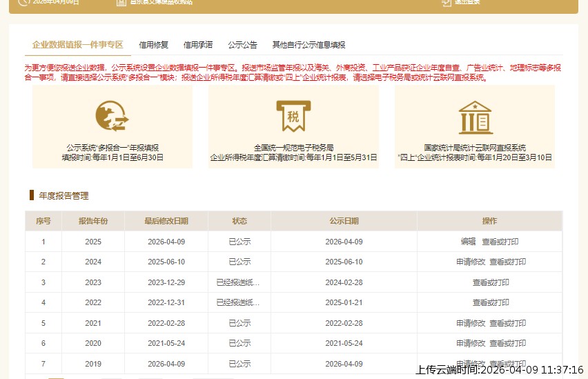Select report year cell 2023
588x379 pixels.
coord(93,282)
